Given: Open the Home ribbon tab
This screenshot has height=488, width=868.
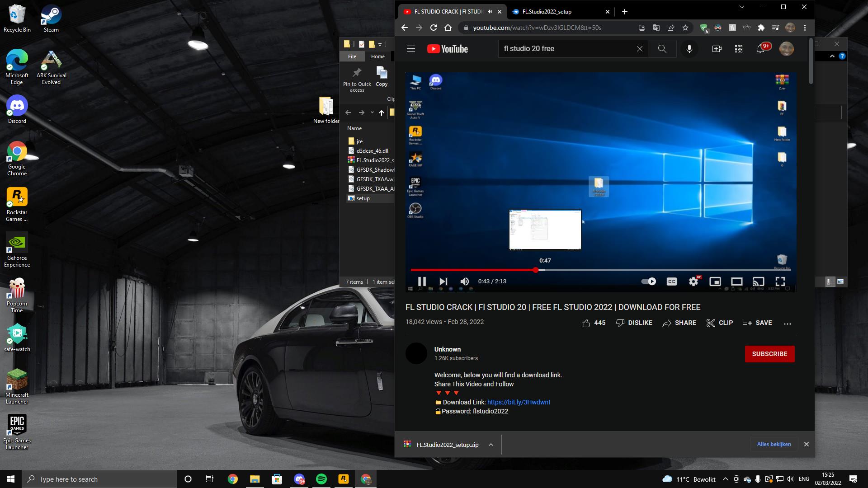Looking at the screenshot, I should pyautogui.click(x=377, y=56).
